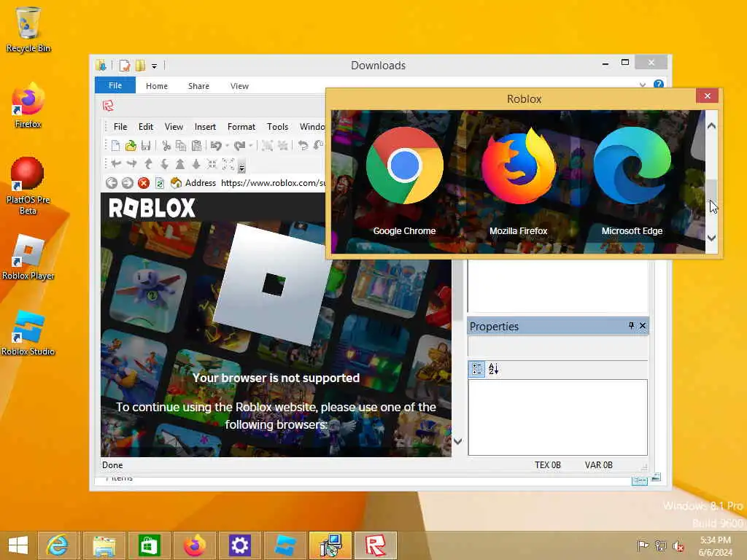This screenshot has height=560, width=747.
Task: Click the ROBLOX logo on the web page
Action: (152, 208)
